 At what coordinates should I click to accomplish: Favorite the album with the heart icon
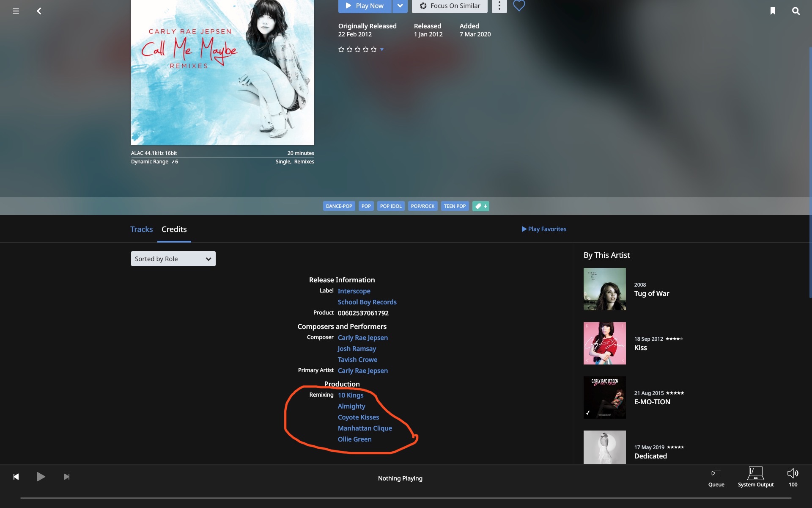519,6
